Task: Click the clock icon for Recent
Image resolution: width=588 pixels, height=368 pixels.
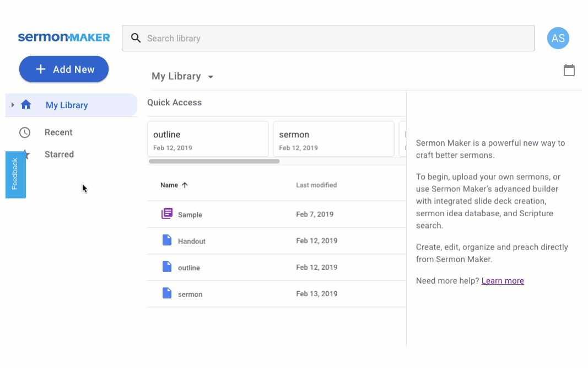Action: click(25, 132)
